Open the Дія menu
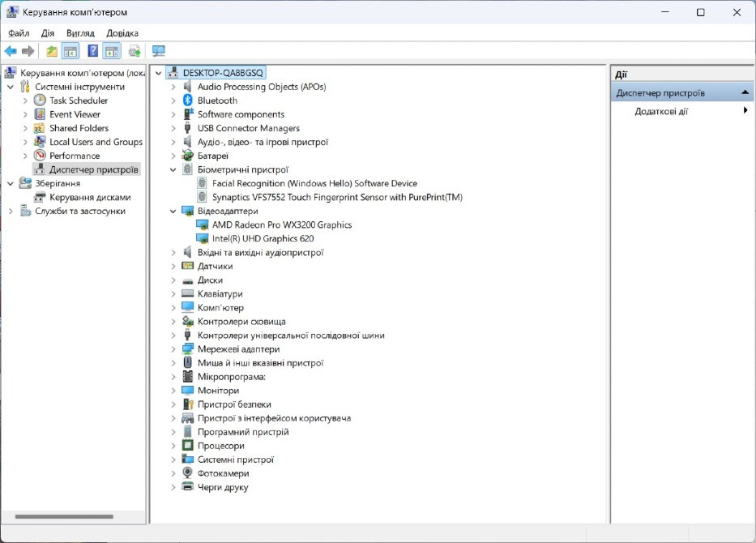The width and height of the screenshot is (756, 543). click(48, 33)
